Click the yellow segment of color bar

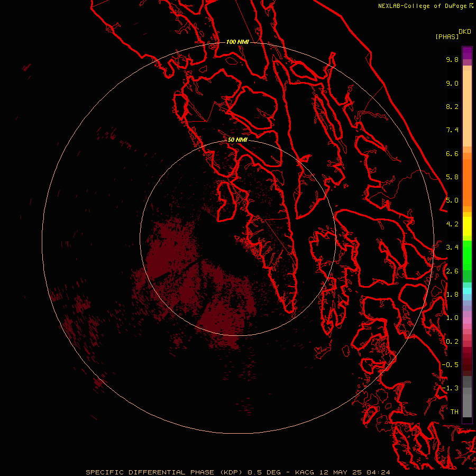point(467,226)
